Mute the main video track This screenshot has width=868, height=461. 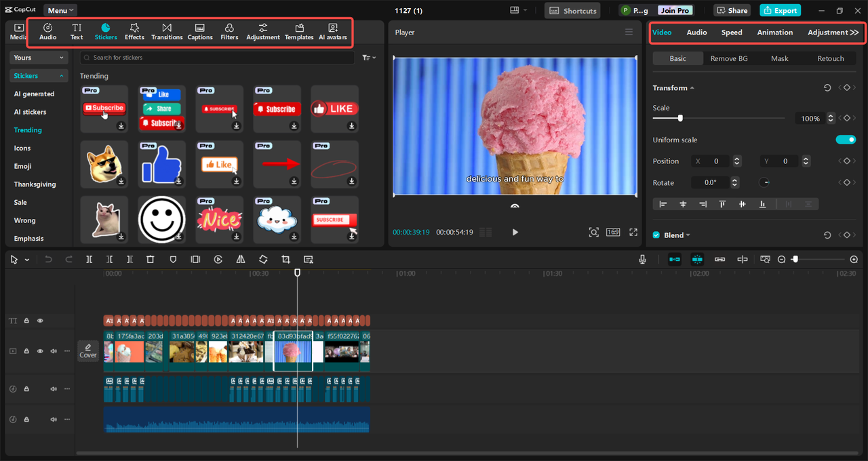click(x=54, y=351)
